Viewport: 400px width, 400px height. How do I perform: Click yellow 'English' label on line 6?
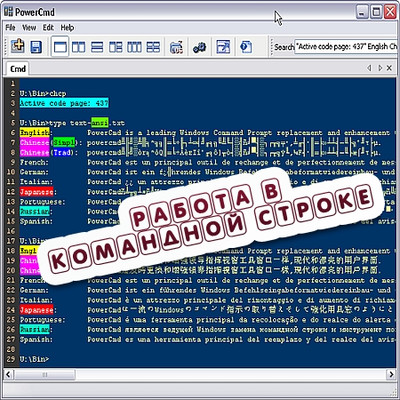[34, 133]
